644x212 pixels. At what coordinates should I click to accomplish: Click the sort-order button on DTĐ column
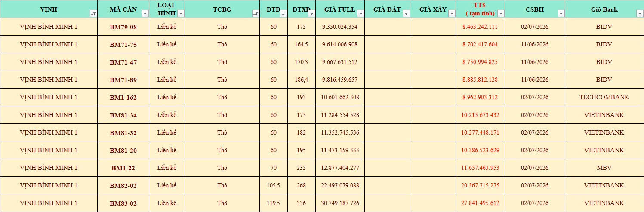point(283,14)
